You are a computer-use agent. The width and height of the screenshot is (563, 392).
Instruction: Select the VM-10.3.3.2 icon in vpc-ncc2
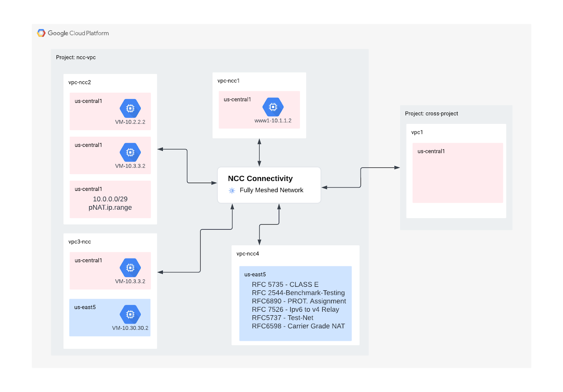pos(130,152)
